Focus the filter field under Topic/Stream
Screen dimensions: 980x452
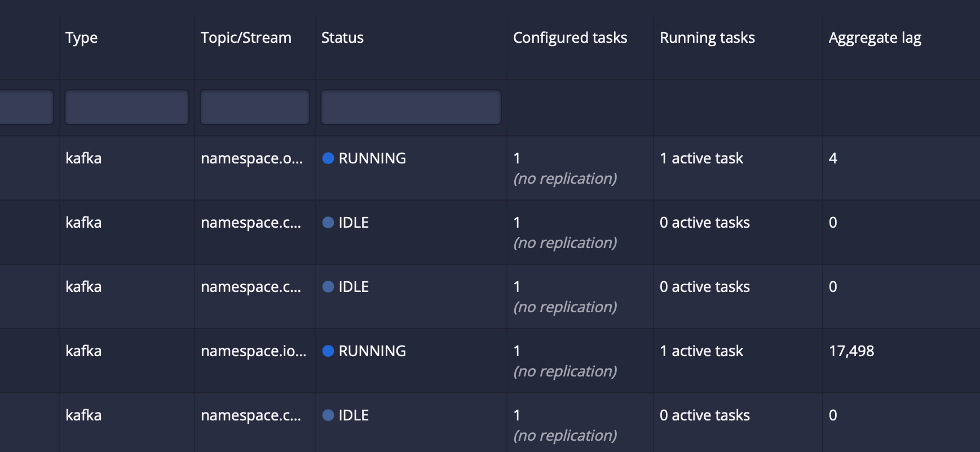[255, 107]
